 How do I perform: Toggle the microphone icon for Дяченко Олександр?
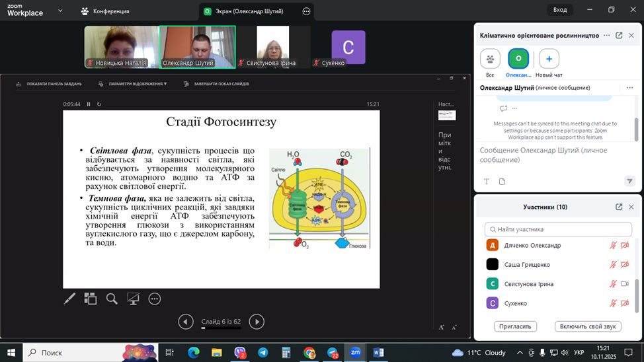[612, 246]
